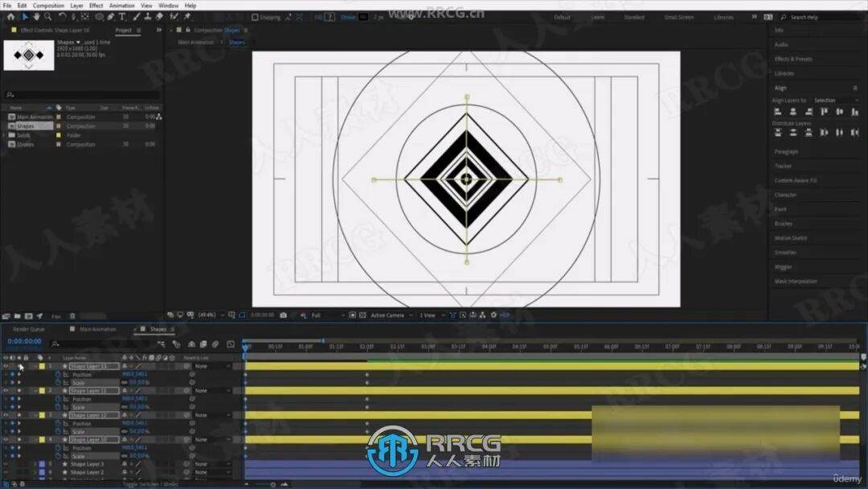The image size is (868, 489).
Task: Open the resolution dropdown showing Full
Action: (x=325, y=315)
